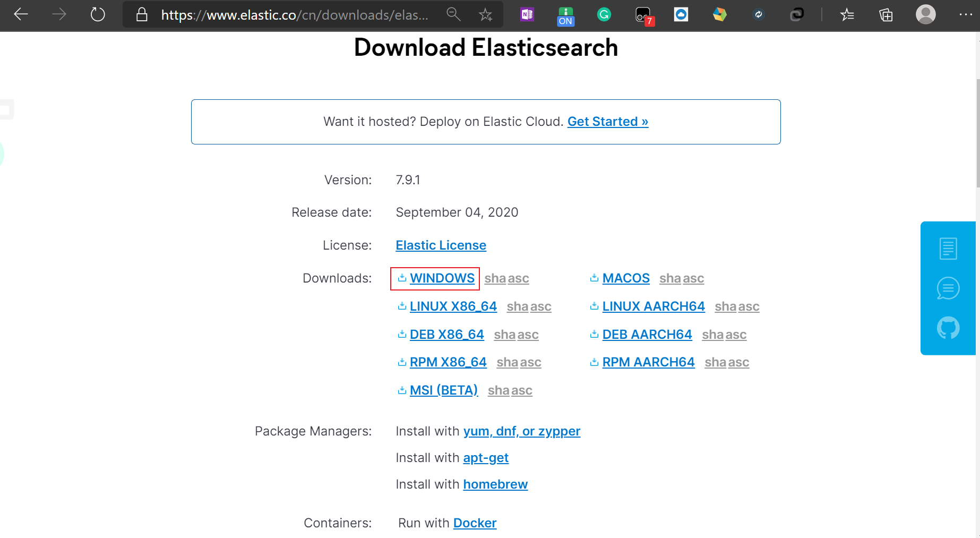Open the chat bubble icon in side panel

tap(948, 288)
